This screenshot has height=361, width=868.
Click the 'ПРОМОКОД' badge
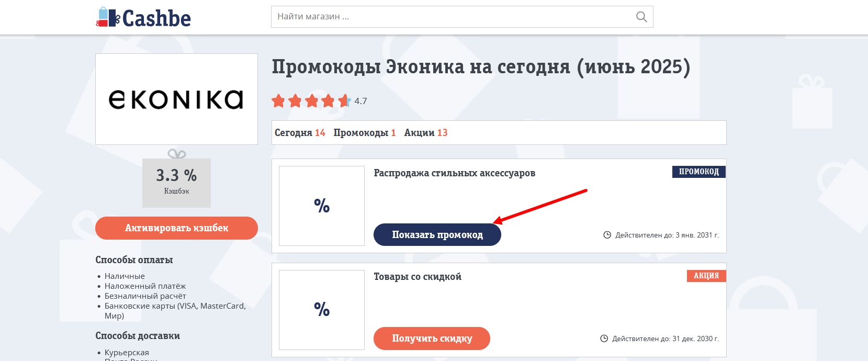point(698,172)
